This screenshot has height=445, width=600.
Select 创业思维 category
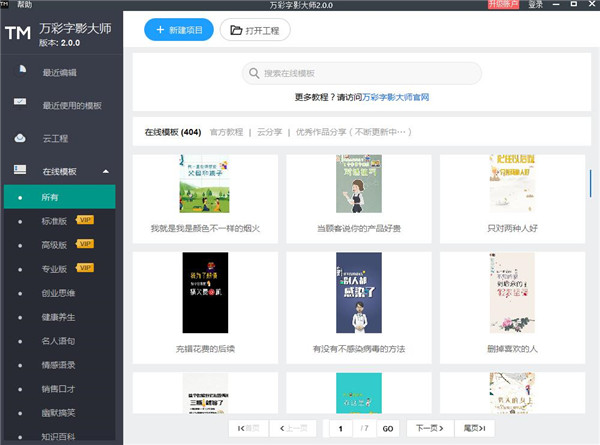click(x=58, y=293)
